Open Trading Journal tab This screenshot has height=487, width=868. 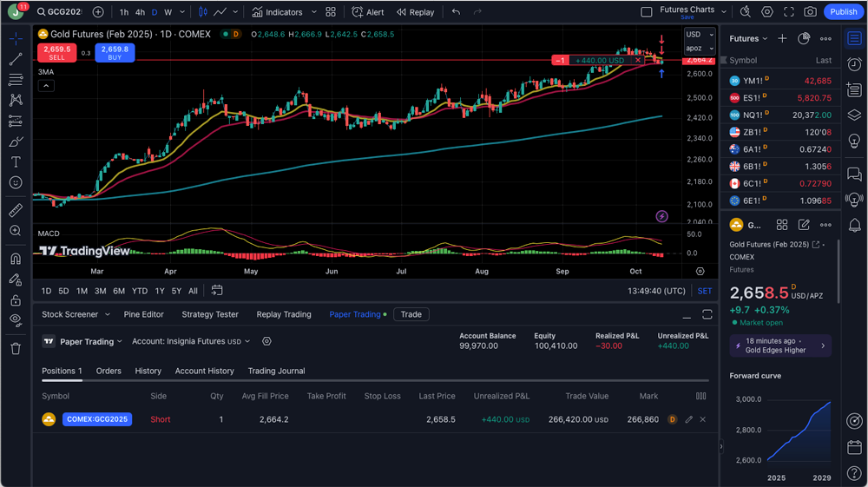(276, 371)
